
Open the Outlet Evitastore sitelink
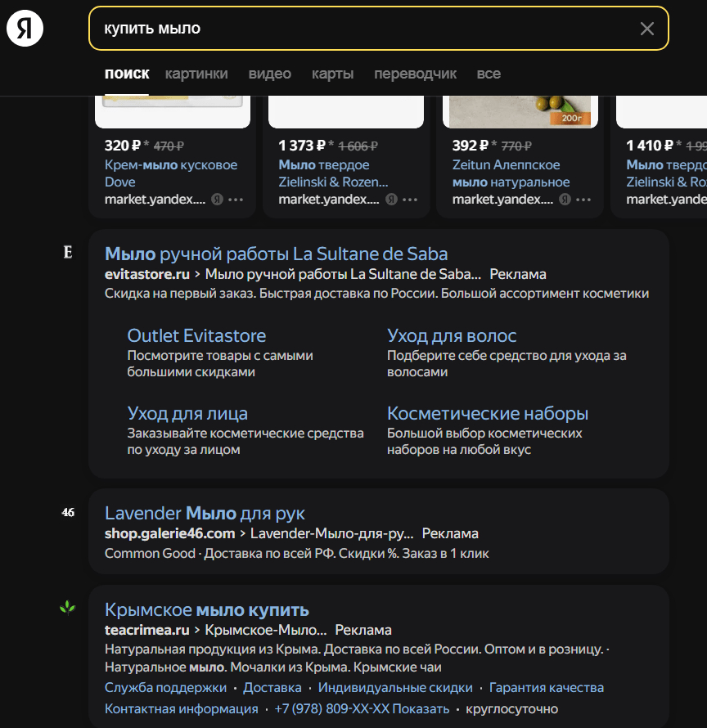click(196, 335)
